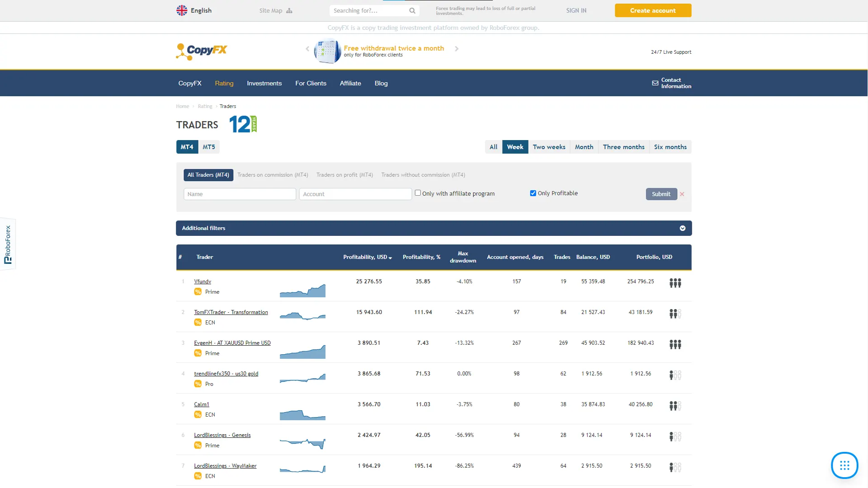Select Traders on profit (MT4)
The image size is (868, 488).
(x=344, y=175)
